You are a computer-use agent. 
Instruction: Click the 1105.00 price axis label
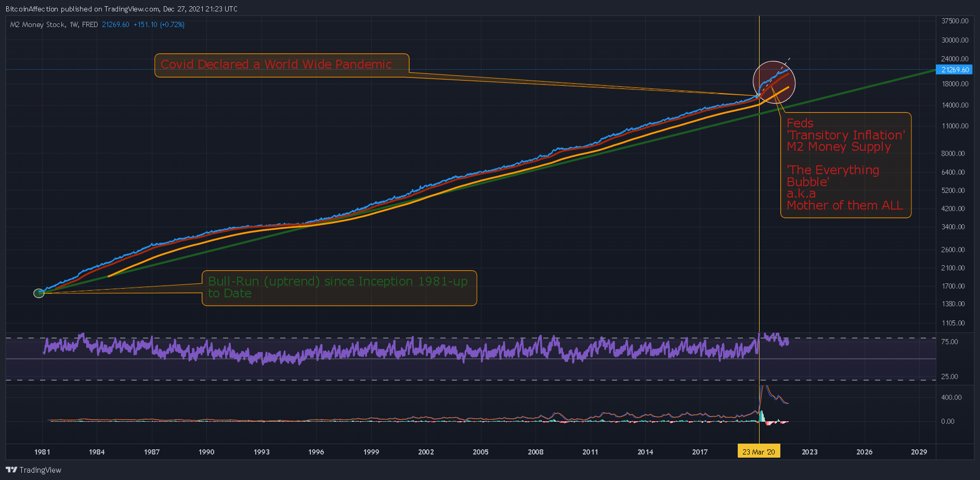pos(953,323)
